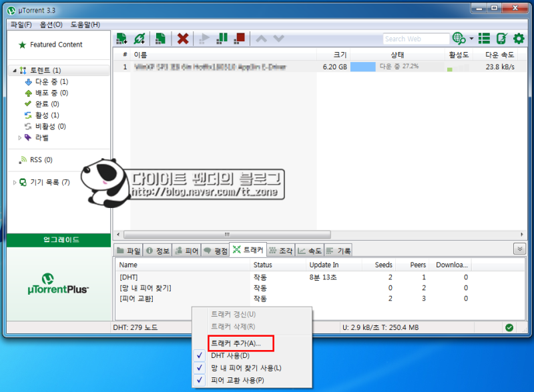The image size is (534, 392).
Task: Click the Stop torrent red square
Action: [240, 39]
